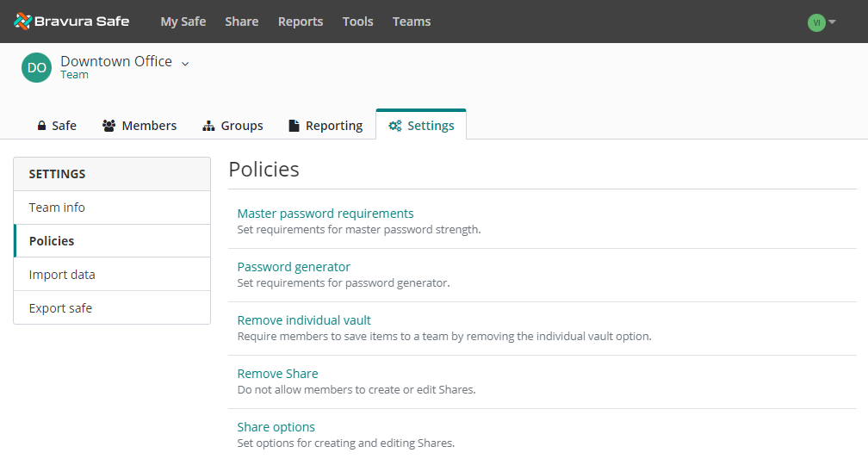Click the DO team avatar circle
The height and width of the screenshot is (465, 868).
(36, 67)
